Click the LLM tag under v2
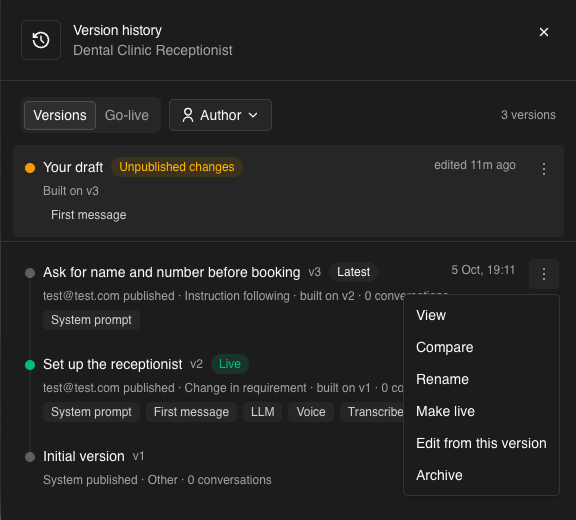Viewport: 576px width, 520px height. coord(263,412)
